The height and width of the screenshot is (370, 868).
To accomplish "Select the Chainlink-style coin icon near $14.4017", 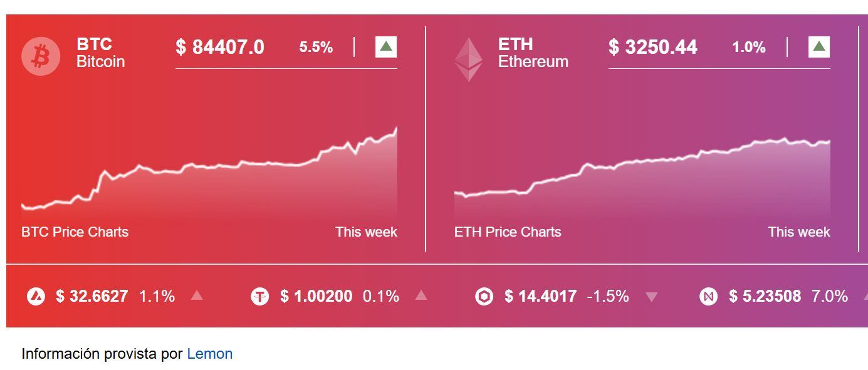I will click(x=484, y=296).
